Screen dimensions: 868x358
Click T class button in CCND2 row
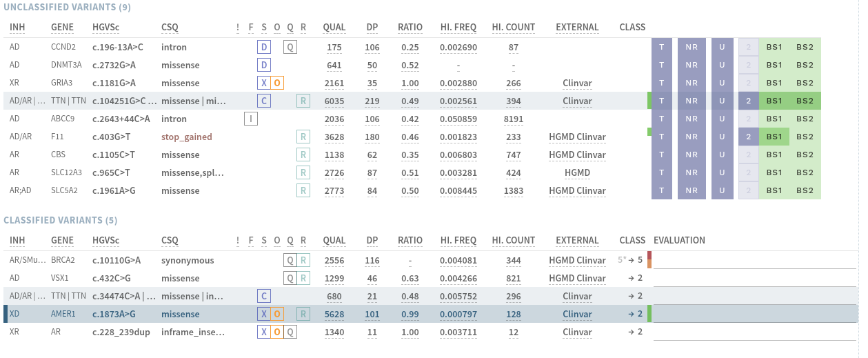pyautogui.click(x=662, y=47)
